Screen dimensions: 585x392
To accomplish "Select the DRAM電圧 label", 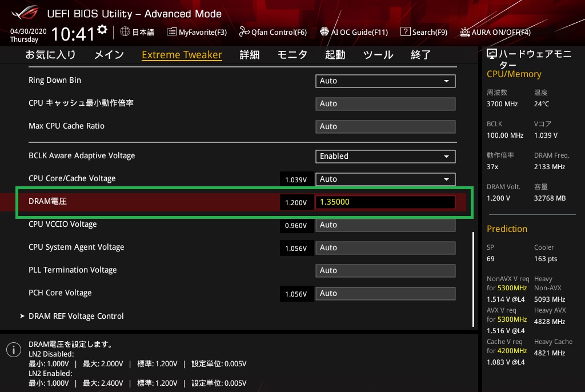I will point(48,201).
